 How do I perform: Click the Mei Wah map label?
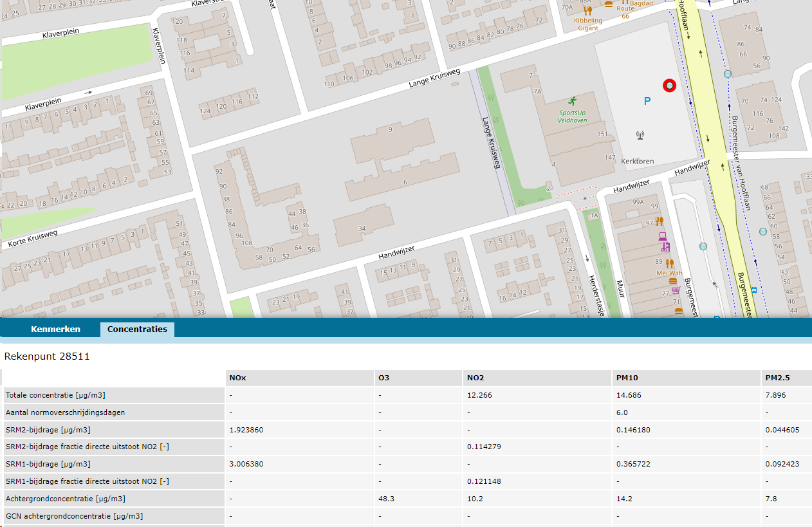pos(669,273)
